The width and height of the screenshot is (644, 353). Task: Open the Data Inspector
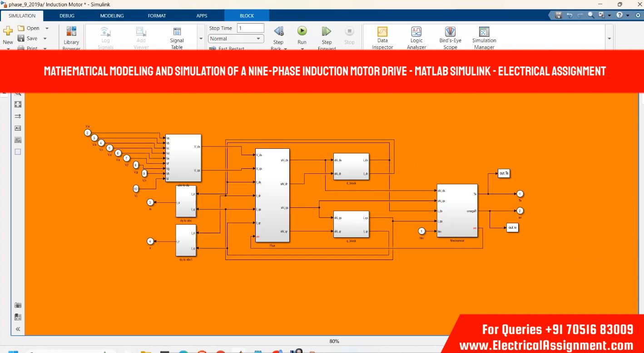(382, 32)
